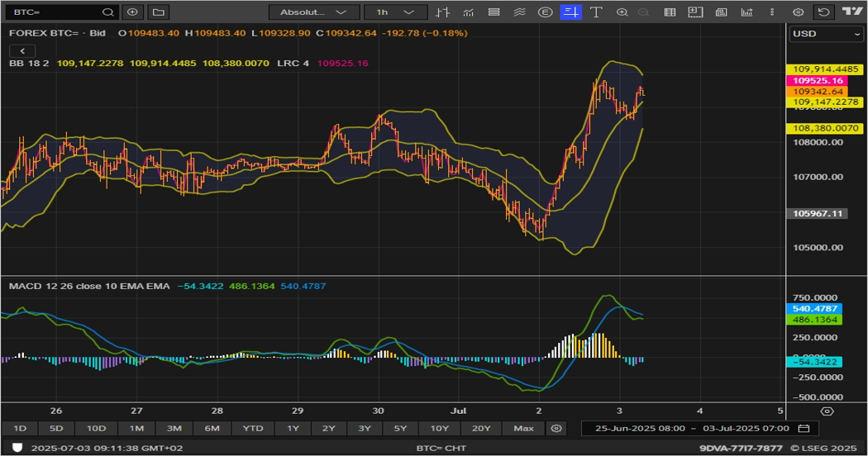The height and width of the screenshot is (456, 868).
Task: Toggle the highlighted blue drawing tool icon
Action: 570,12
